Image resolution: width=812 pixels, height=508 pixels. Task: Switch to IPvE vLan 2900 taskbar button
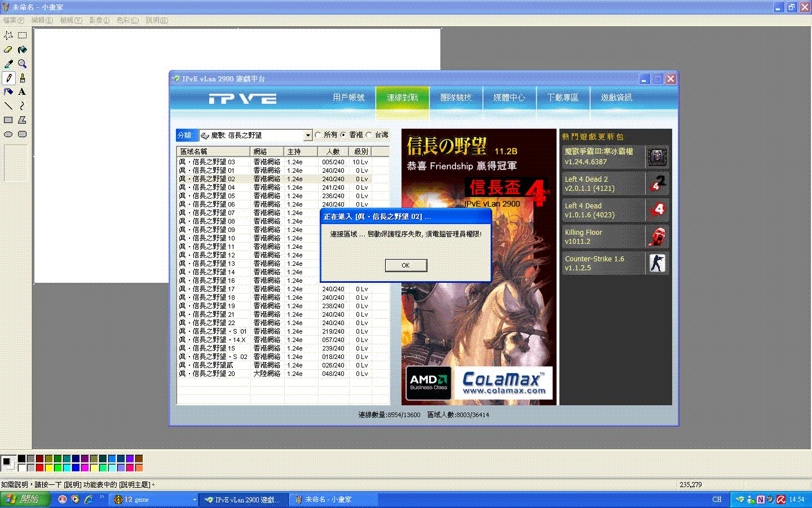click(x=245, y=500)
